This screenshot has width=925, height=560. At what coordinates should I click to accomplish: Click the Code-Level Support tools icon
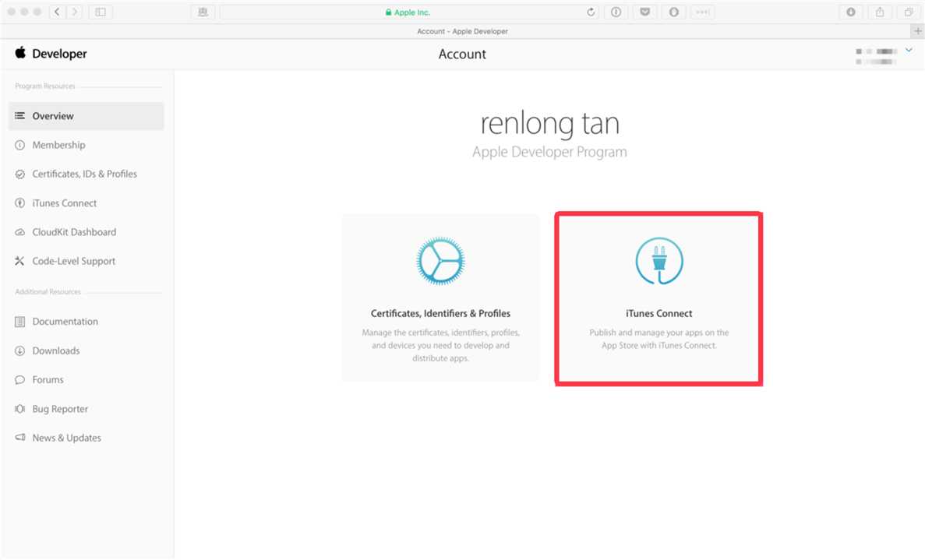19,261
